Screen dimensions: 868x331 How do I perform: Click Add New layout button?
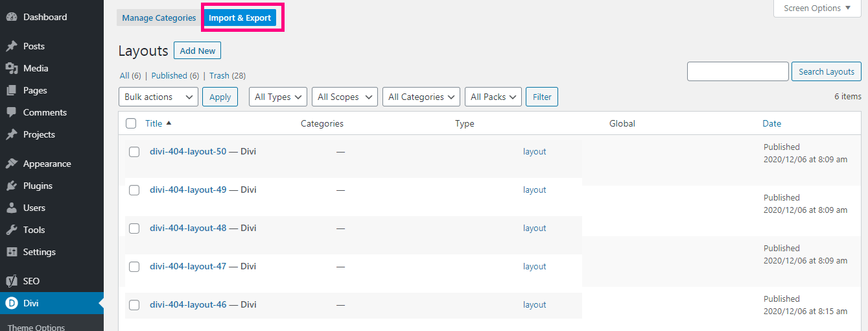[x=198, y=51]
